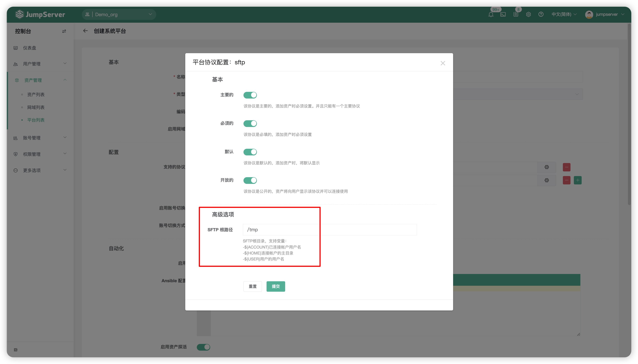Open 平台列表 submenu item

pyautogui.click(x=36, y=120)
